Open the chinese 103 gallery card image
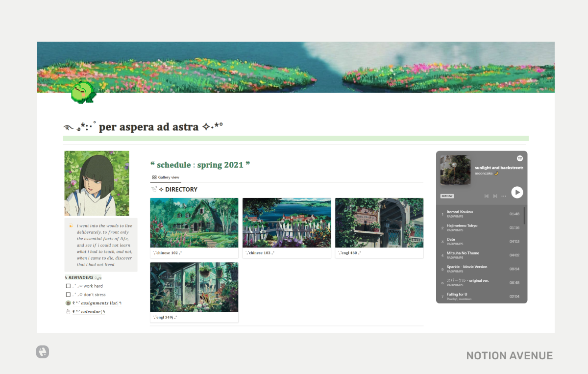The height and width of the screenshot is (374, 588). pyautogui.click(x=287, y=223)
